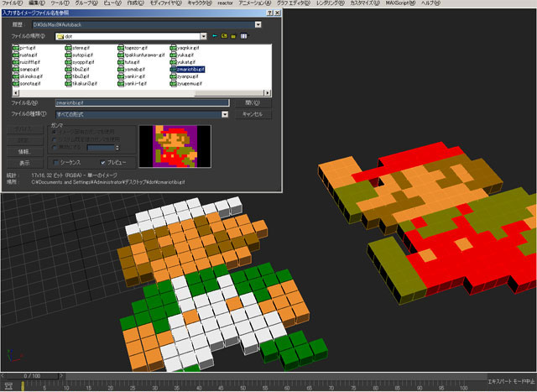This screenshot has width=537, height=392.
Task: Click the icon of the zyanpu.gif file
Action: pos(173,76)
